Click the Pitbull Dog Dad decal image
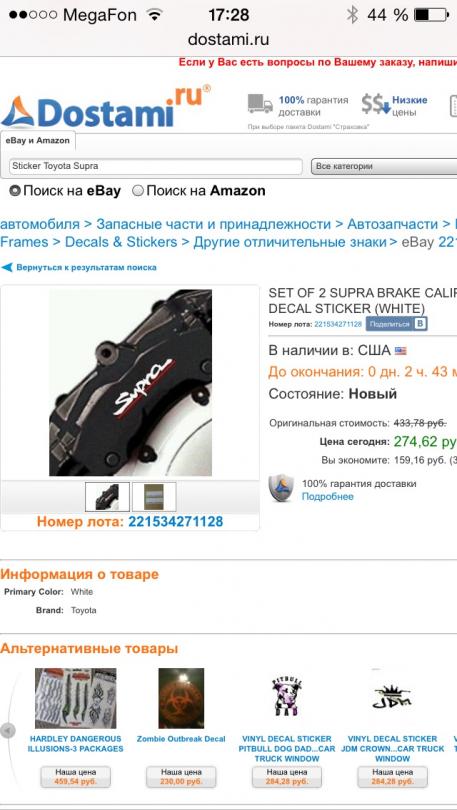This screenshot has height=810, width=457. click(x=287, y=698)
